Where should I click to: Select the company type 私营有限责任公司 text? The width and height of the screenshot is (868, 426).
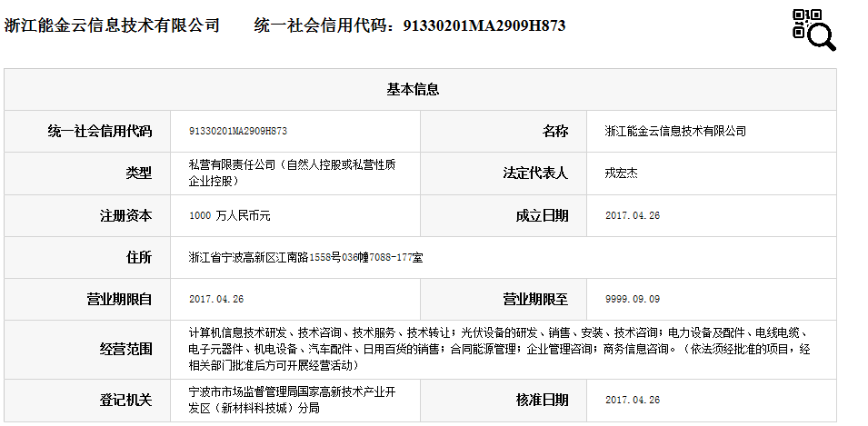(293, 173)
